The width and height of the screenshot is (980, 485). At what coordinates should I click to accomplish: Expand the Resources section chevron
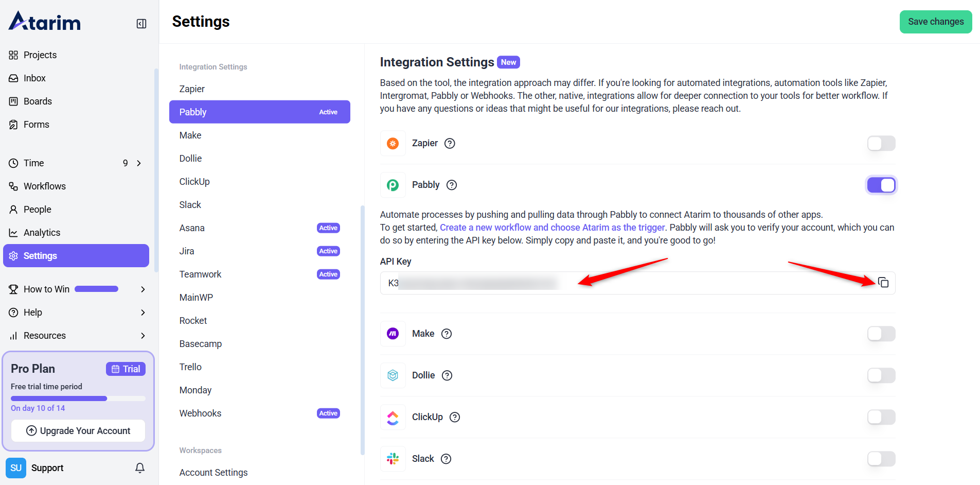coord(143,336)
